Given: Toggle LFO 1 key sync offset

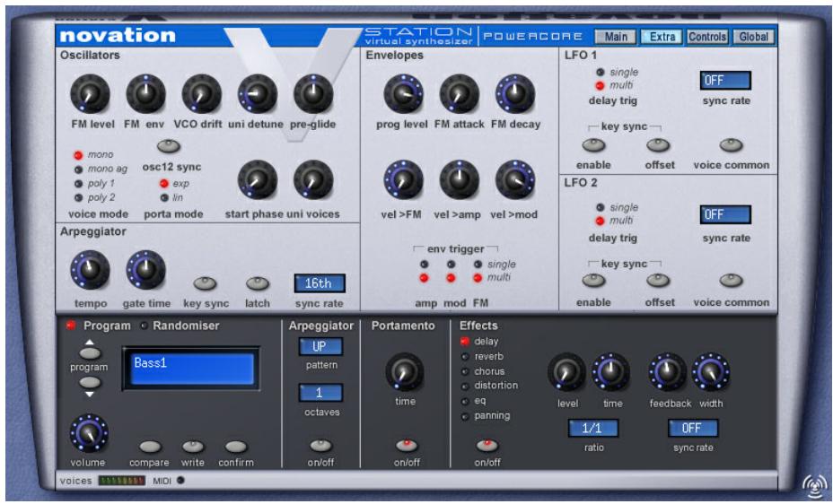Looking at the screenshot, I should [x=658, y=145].
